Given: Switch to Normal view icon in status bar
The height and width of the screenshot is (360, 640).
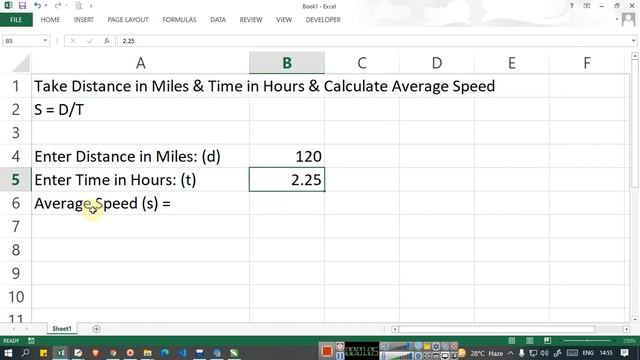Looking at the screenshot, I should [x=512, y=340].
